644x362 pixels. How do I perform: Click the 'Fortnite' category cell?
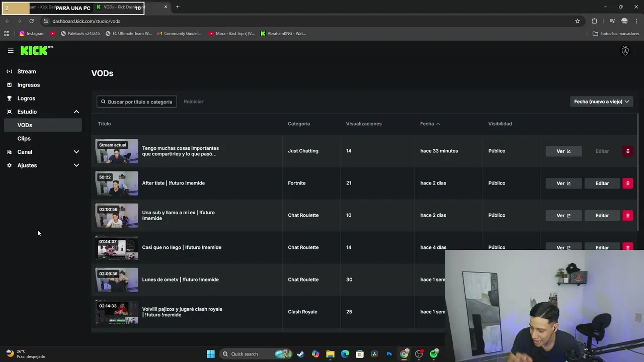pyautogui.click(x=296, y=183)
